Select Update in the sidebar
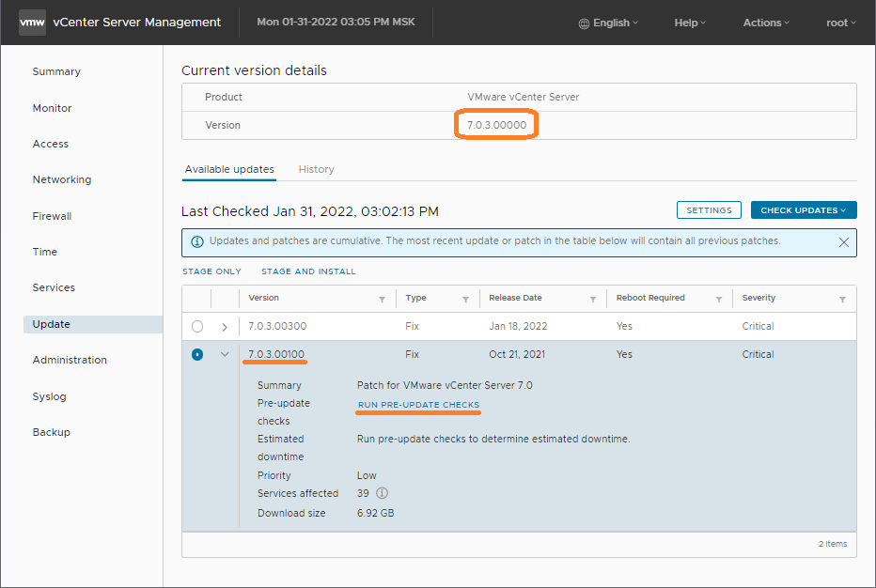The image size is (876, 588). coord(93,324)
